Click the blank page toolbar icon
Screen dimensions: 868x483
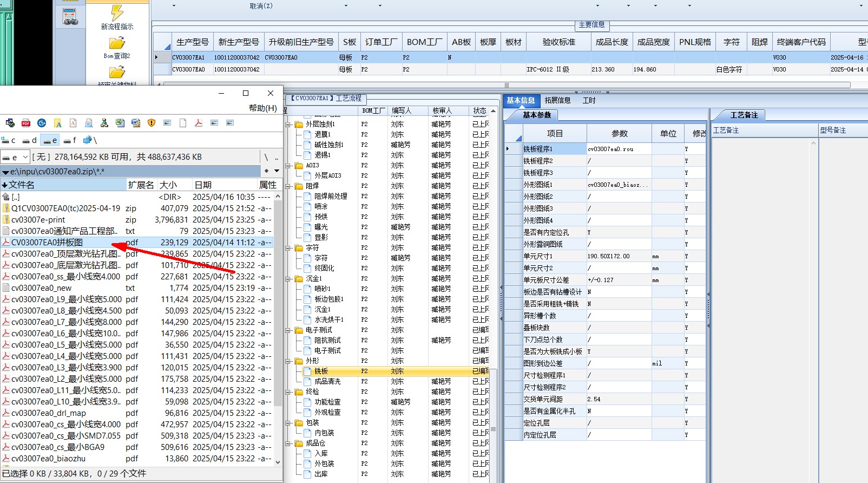pos(183,123)
